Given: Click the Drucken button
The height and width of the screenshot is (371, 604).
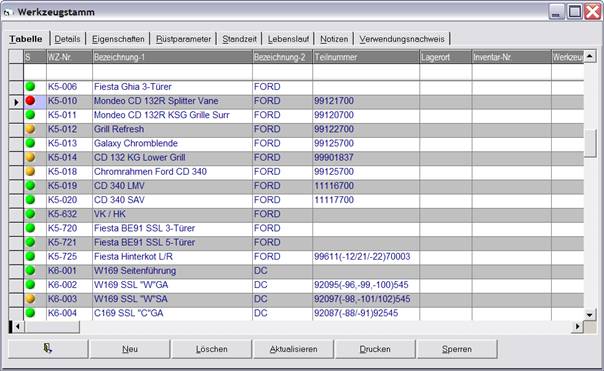Looking at the screenshot, I should [x=375, y=349].
